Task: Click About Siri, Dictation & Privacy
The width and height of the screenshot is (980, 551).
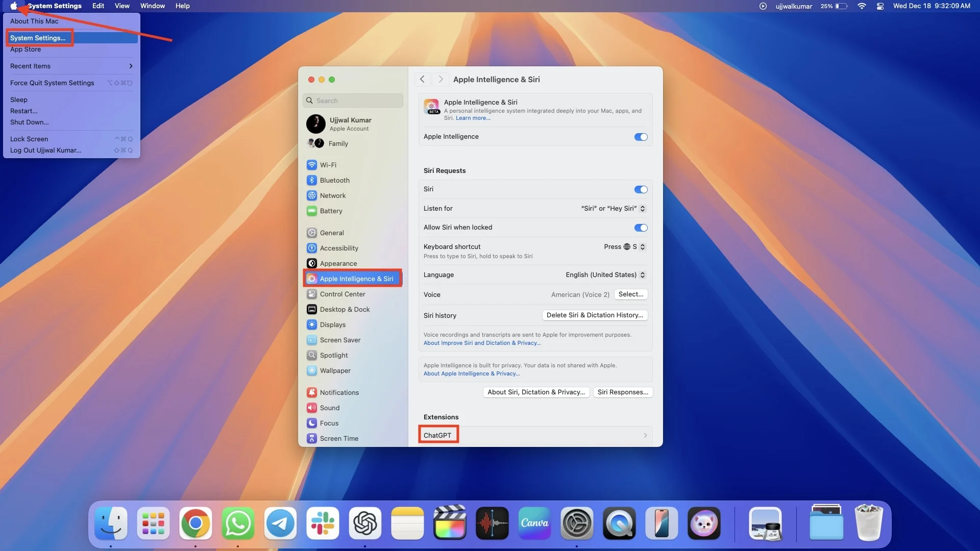Action: coord(536,391)
